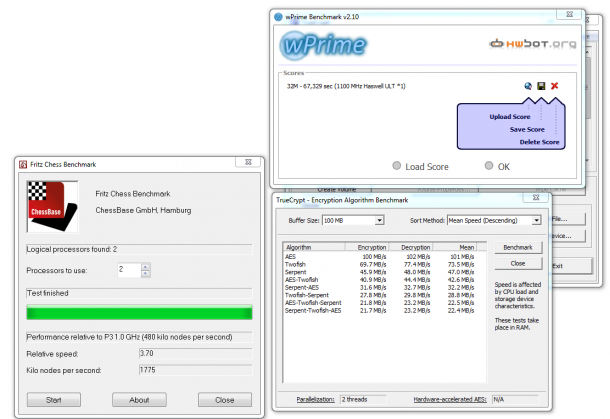The width and height of the screenshot is (610, 419).
Task: Sort by the Encryption column header
Action: 367,247
